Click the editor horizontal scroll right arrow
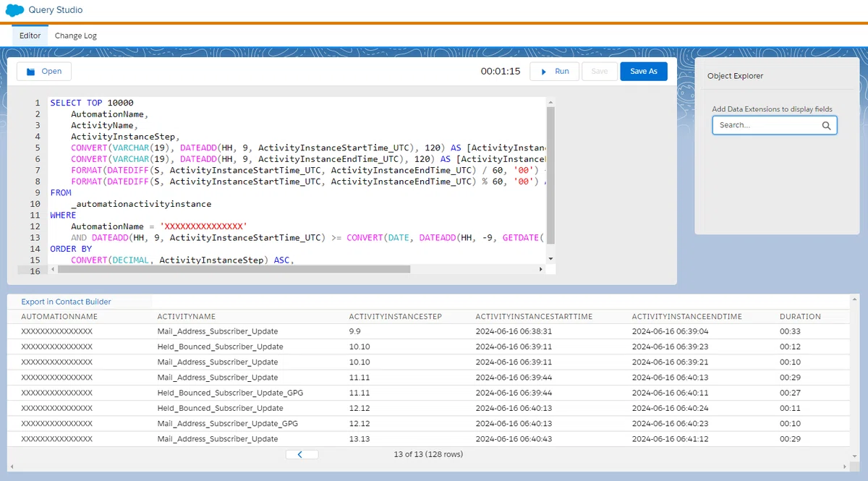This screenshot has width=868, height=481. point(541,269)
